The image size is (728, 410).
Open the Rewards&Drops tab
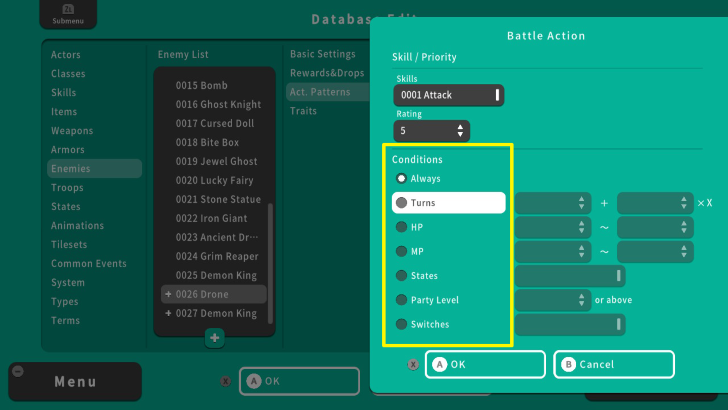pyautogui.click(x=327, y=73)
